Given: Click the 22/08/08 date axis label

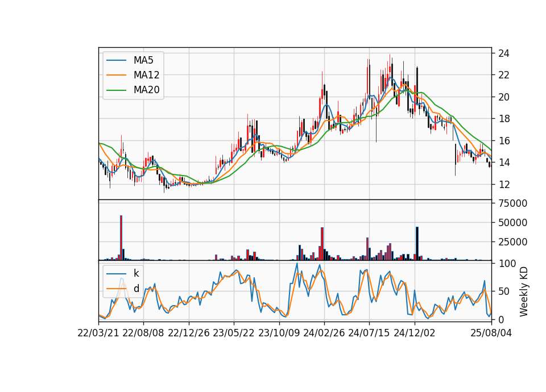Looking at the screenshot, I should [143, 333].
